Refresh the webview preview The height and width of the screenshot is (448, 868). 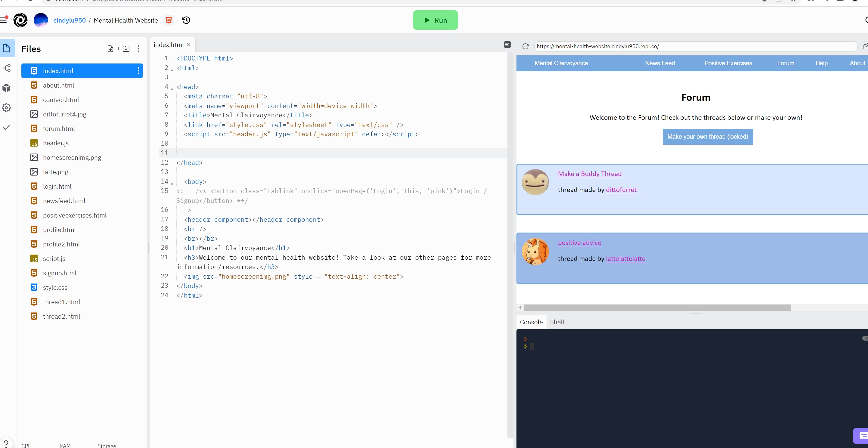pyautogui.click(x=525, y=46)
